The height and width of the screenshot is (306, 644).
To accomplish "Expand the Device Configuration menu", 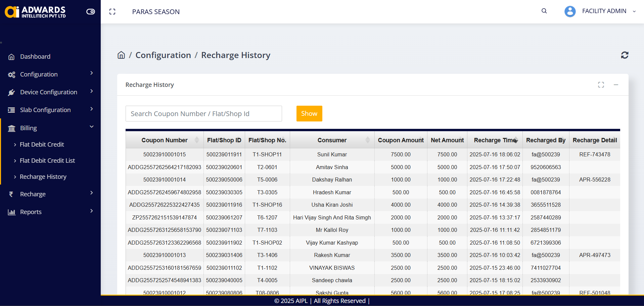I will coord(49,92).
